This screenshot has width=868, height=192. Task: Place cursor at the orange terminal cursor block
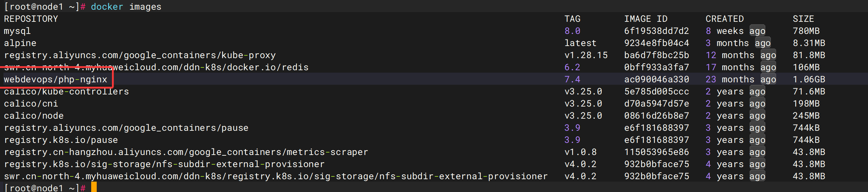(94, 188)
